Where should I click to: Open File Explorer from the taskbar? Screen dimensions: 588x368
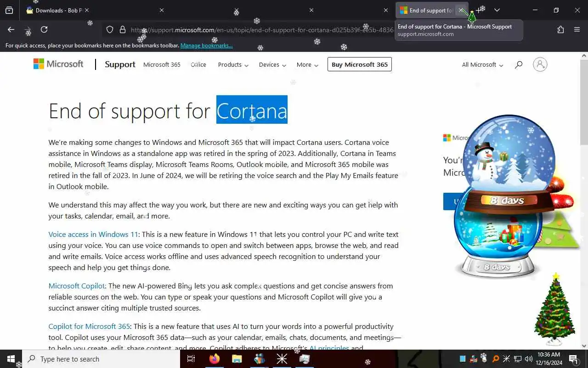coord(237,359)
